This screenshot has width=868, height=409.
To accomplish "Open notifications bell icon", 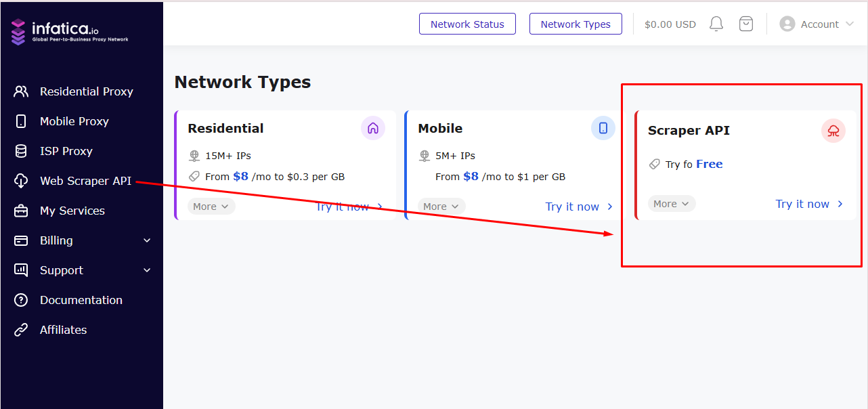I will (x=716, y=24).
